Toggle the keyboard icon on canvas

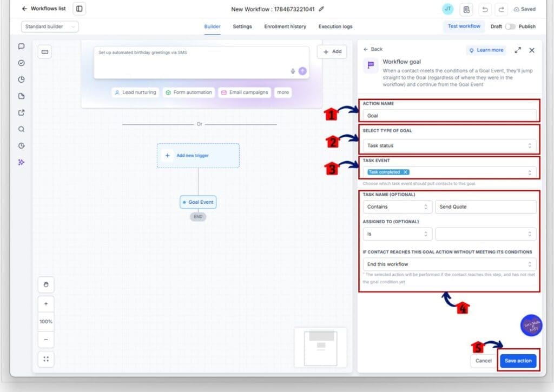click(45, 52)
